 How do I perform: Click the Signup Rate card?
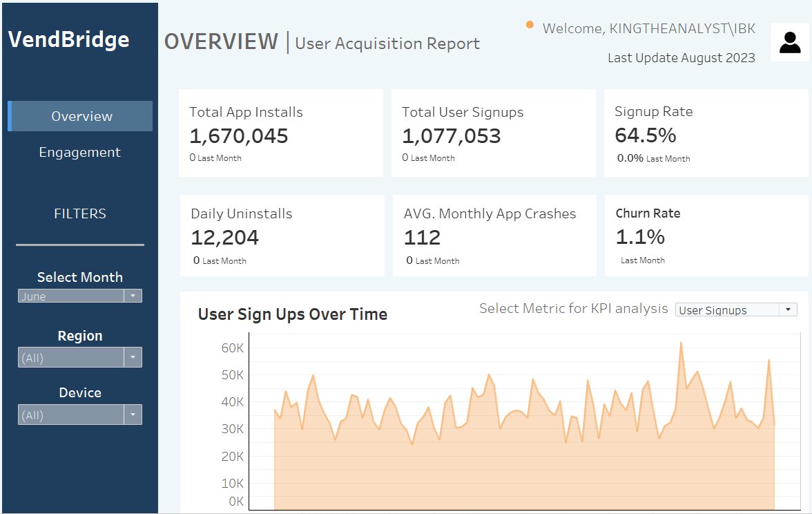[x=706, y=133]
